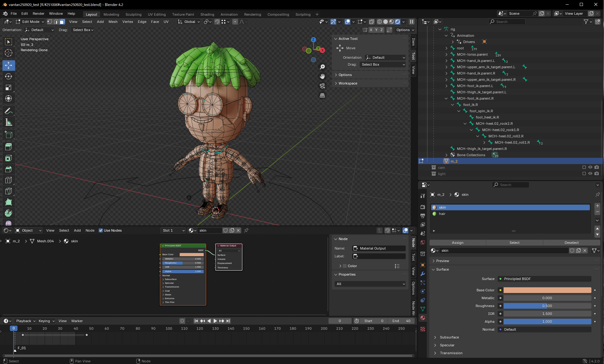Click the Base Color swatch
The image size is (604, 364).
547,290
